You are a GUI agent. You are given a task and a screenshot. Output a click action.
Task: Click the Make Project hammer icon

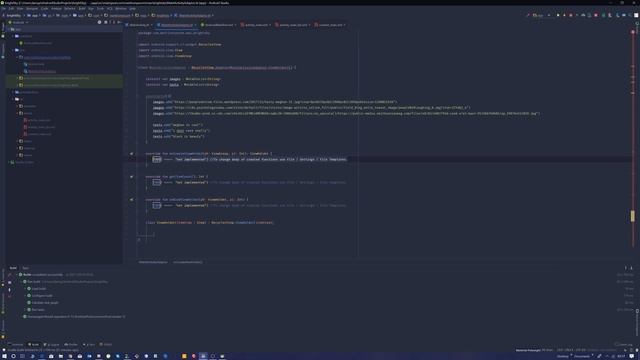pos(527,16)
